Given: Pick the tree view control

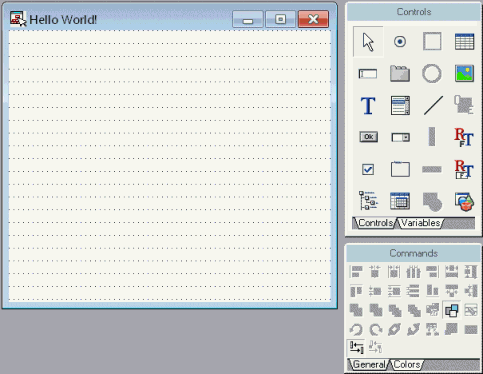Looking at the screenshot, I should 368,201.
